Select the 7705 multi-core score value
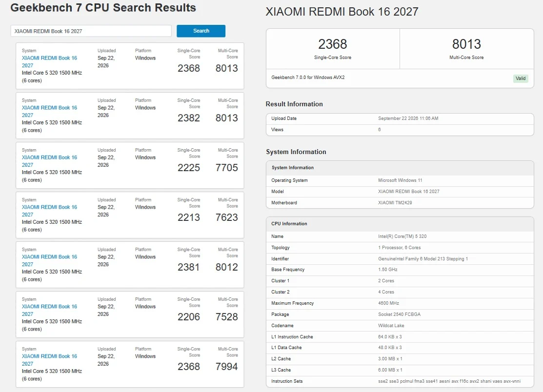Viewport: 543px width, 392px height. [226, 168]
